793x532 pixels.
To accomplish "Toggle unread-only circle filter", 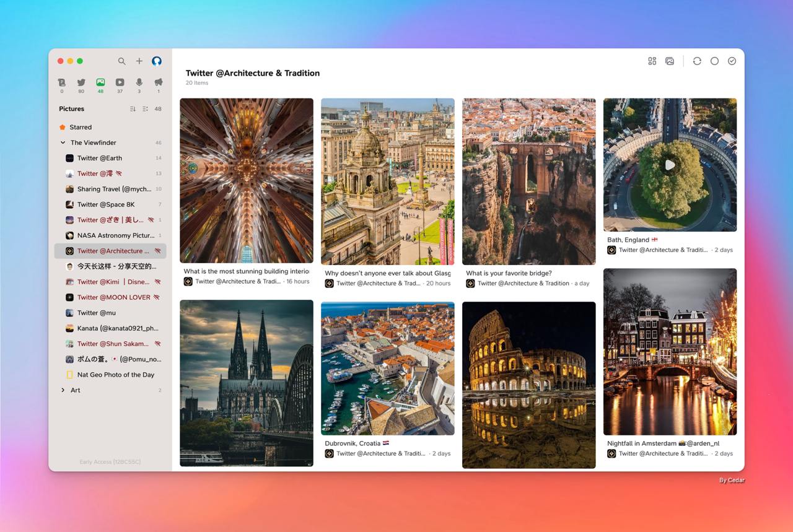I will [x=714, y=61].
